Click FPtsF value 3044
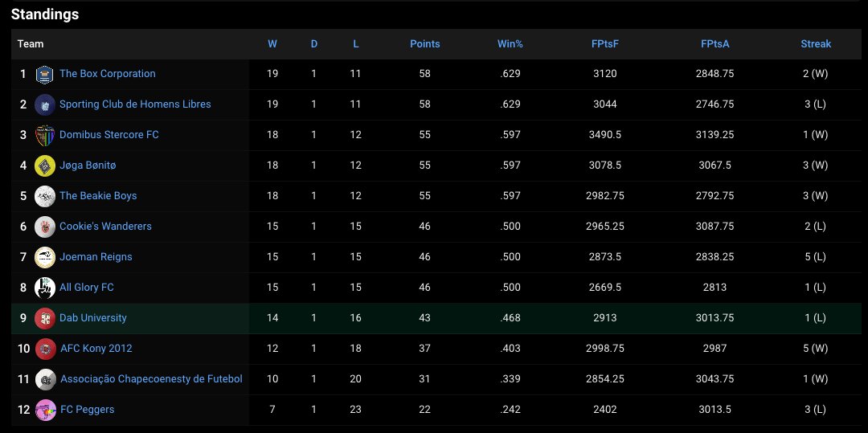This screenshot has width=868, height=433. point(604,104)
